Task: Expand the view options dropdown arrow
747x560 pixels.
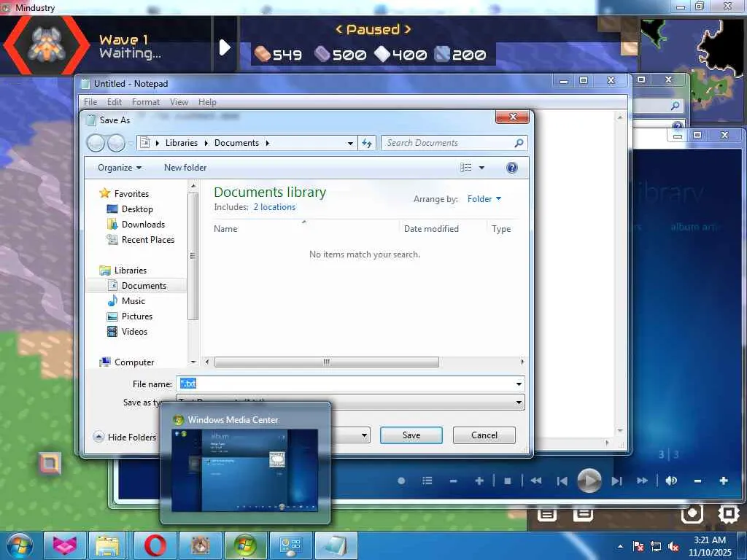Action: (481, 168)
